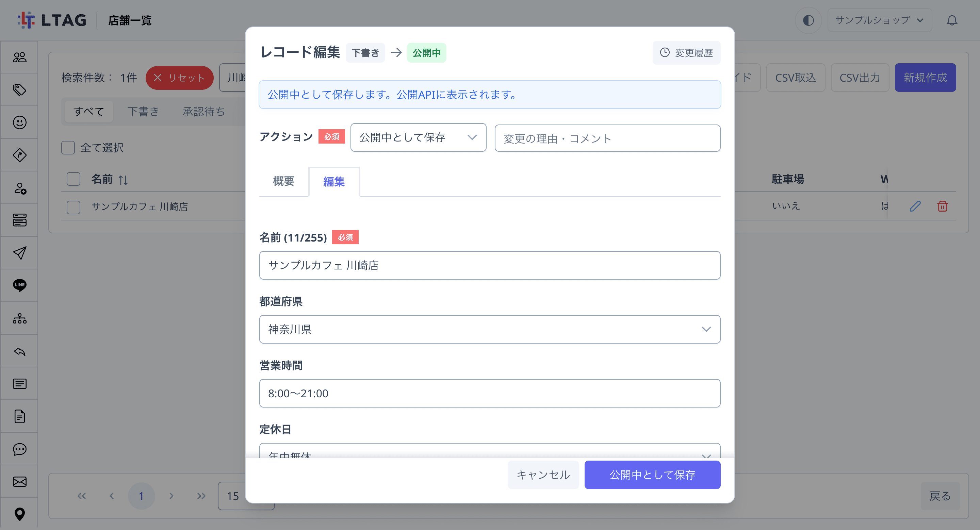Viewport: 980px width, 530px height.
Task: Sort by the 名前 column arrows
Action: coord(123,180)
